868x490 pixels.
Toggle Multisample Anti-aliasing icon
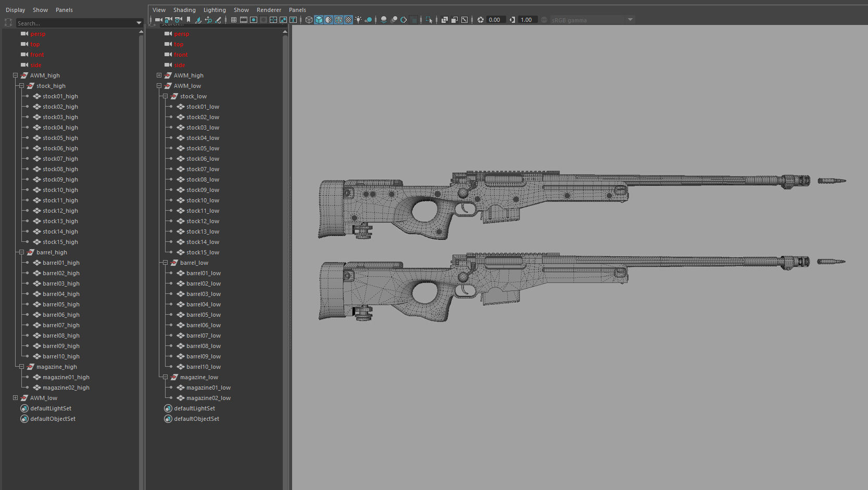tap(404, 20)
